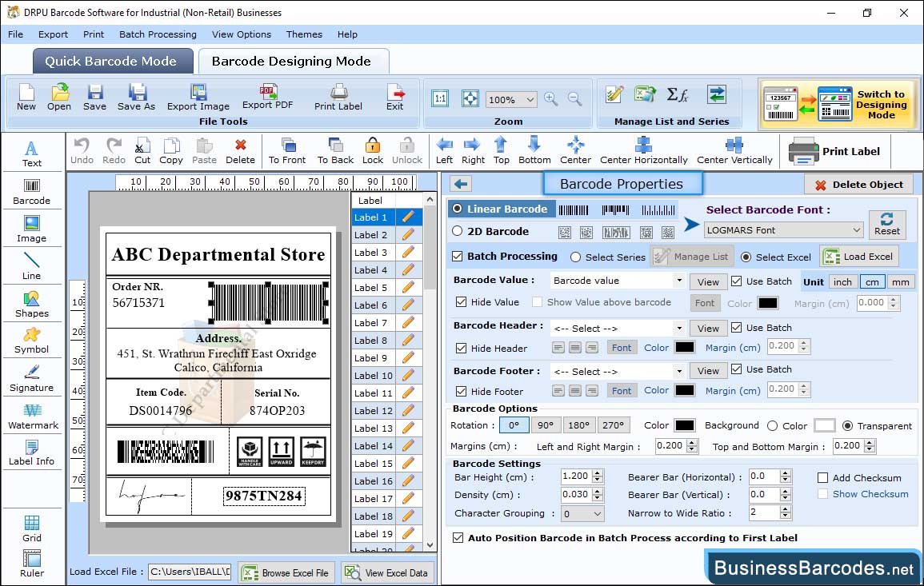Screen dimensions: 924x586
Task: Edit Label 5 with pencil icon
Action: [x=408, y=288]
